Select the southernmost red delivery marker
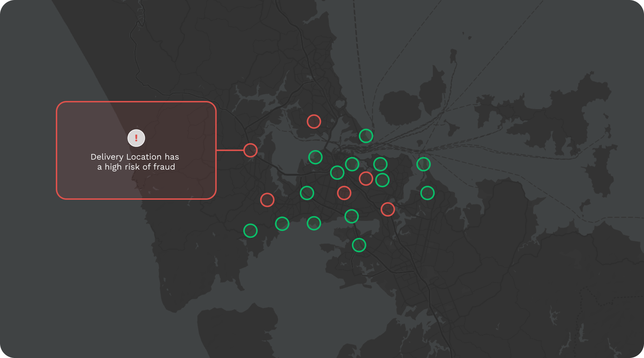This screenshot has height=358, width=644. tap(388, 209)
